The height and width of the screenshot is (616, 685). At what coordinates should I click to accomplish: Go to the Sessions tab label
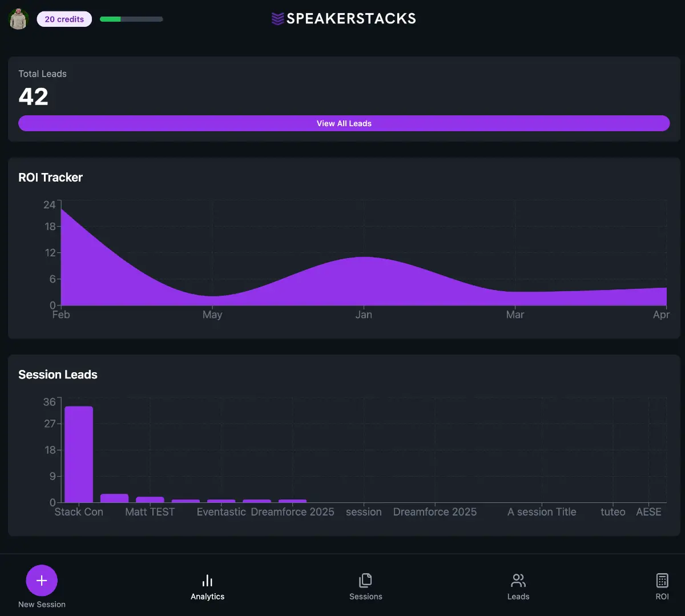click(365, 597)
